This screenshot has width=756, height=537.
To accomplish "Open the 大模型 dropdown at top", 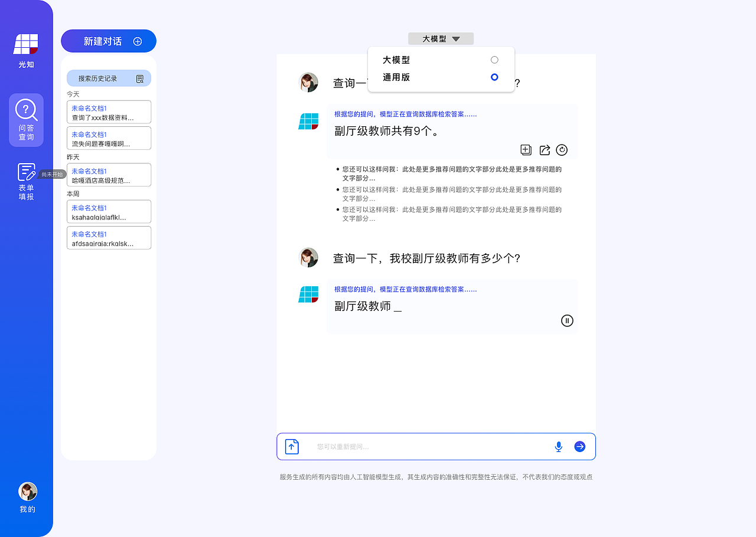I will pos(441,38).
